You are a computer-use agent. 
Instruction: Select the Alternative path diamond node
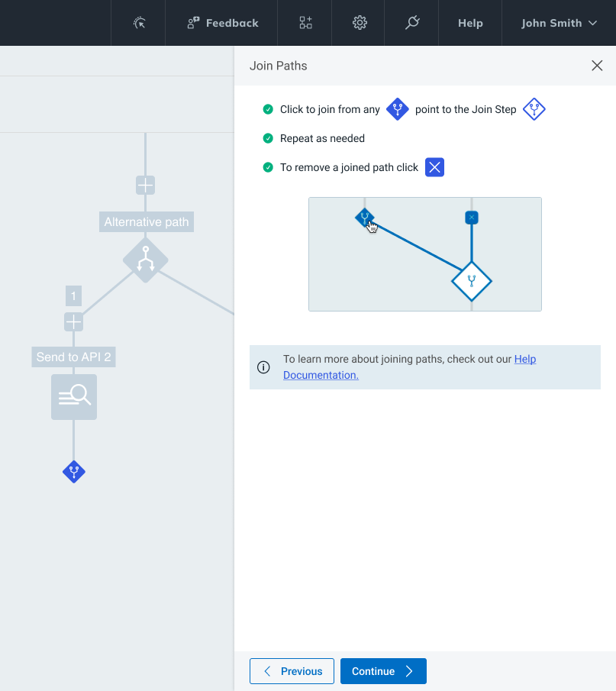145,260
